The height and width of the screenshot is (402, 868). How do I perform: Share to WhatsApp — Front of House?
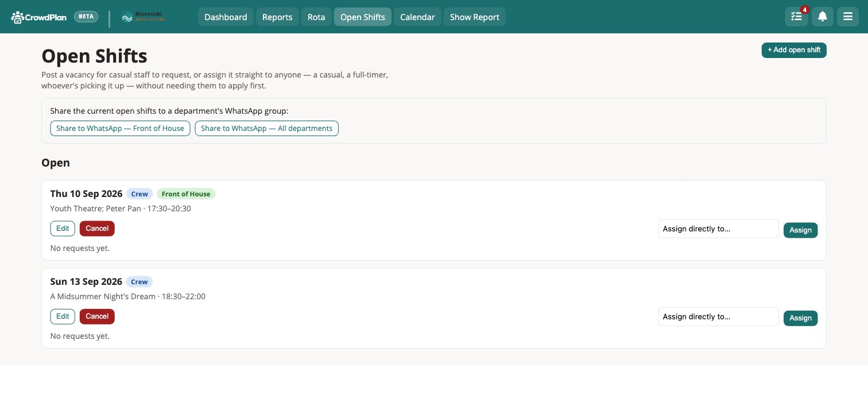pos(120,128)
